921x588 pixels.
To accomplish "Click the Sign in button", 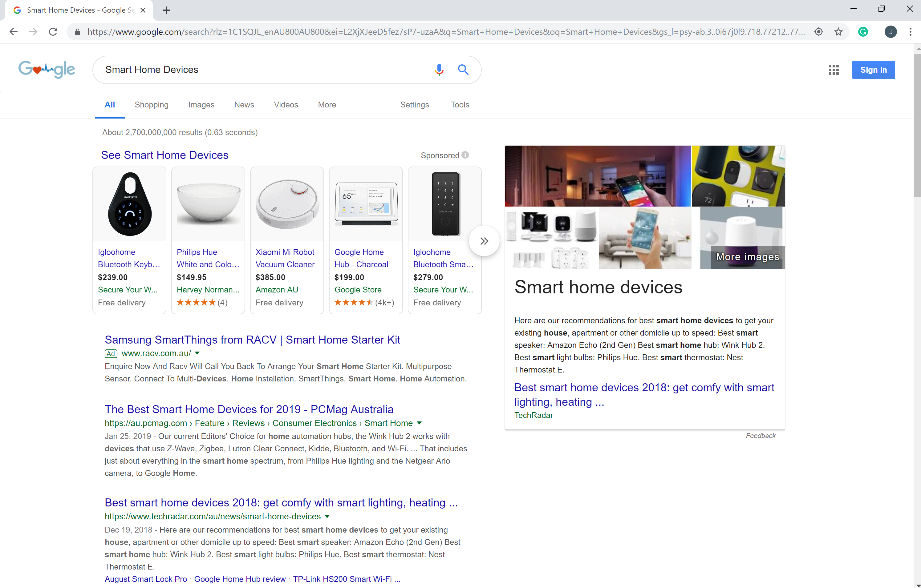I will tap(873, 70).
